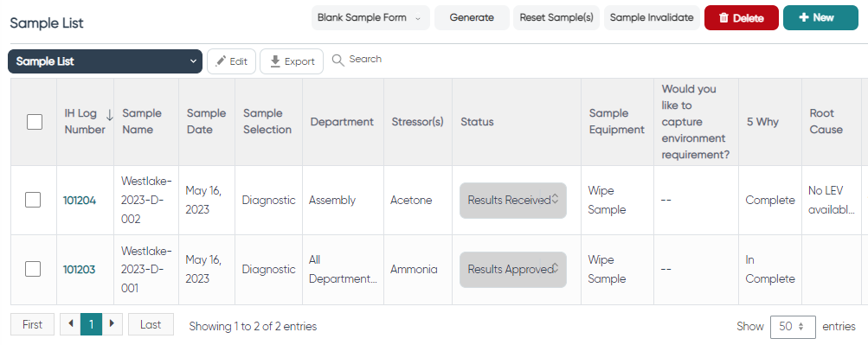The width and height of the screenshot is (868, 345).
Task: Check the row for sample 101204
Action: pos(33,200)
